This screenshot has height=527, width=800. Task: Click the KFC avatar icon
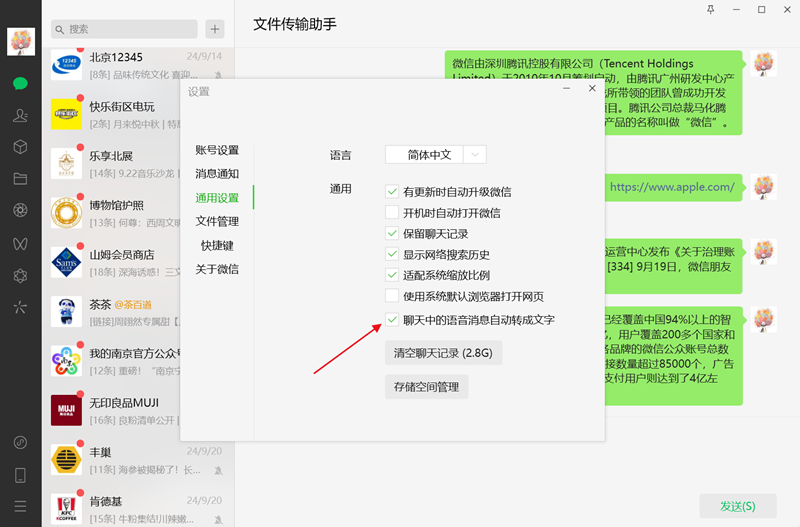coord(66,509)
